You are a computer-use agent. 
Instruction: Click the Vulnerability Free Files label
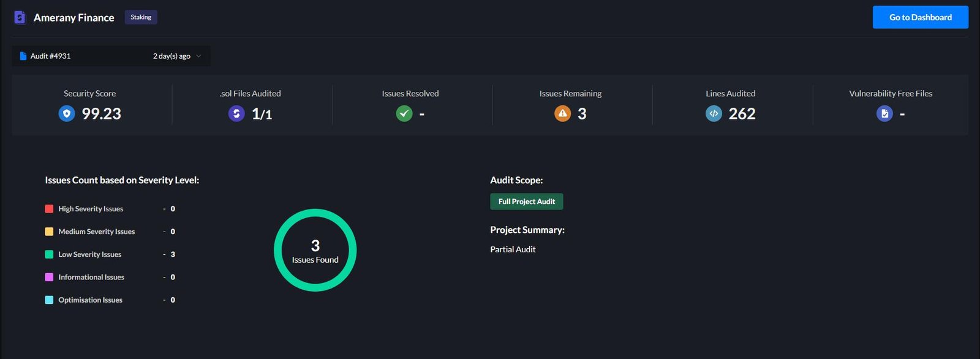coord(891,94)
